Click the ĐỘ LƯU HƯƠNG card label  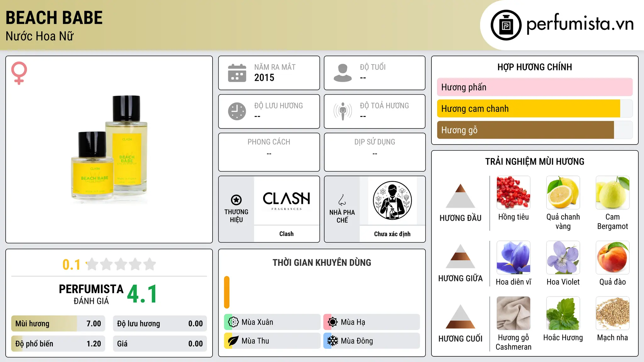pyautogui.click(x=278, y=106)
